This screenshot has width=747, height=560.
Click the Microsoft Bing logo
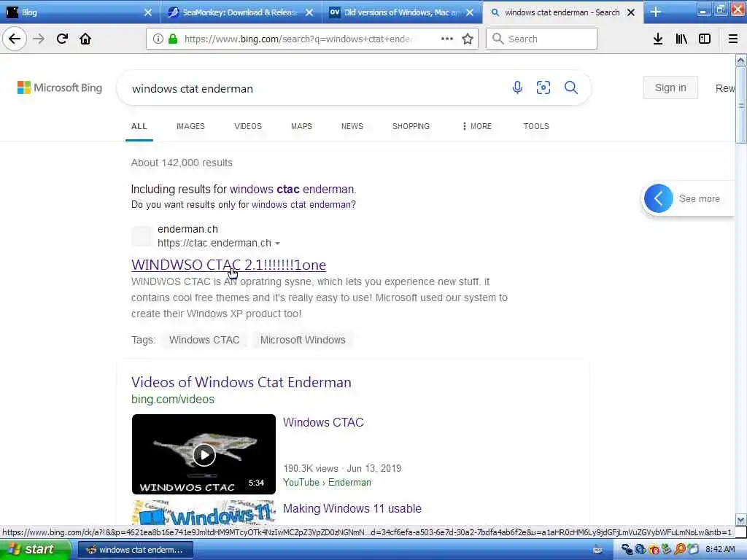coord(60,87)
